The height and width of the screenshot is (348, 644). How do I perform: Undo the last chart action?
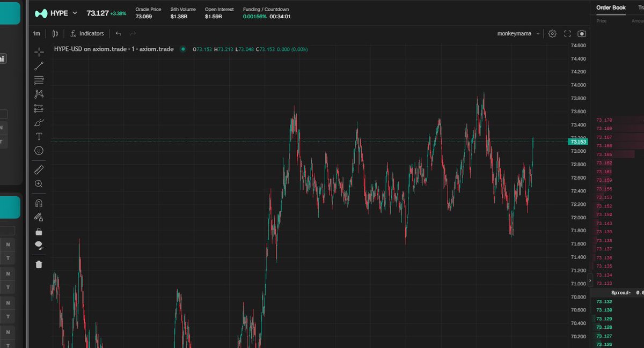click(119, 33)
